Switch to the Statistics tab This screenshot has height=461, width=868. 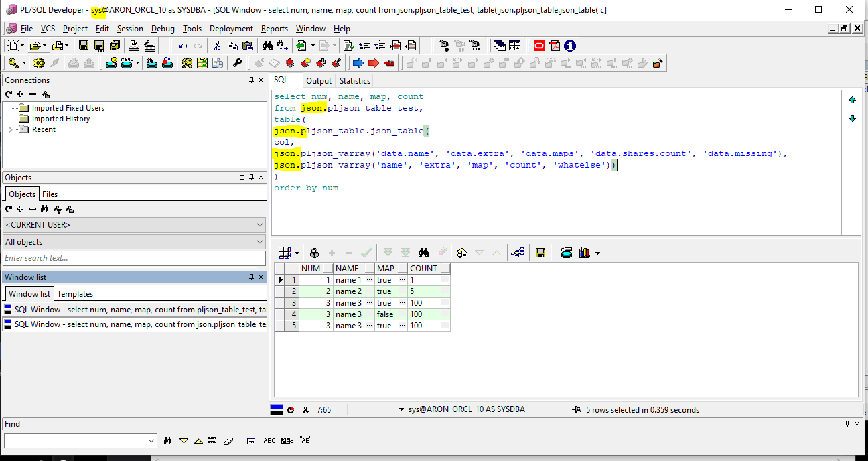(354, 80)
